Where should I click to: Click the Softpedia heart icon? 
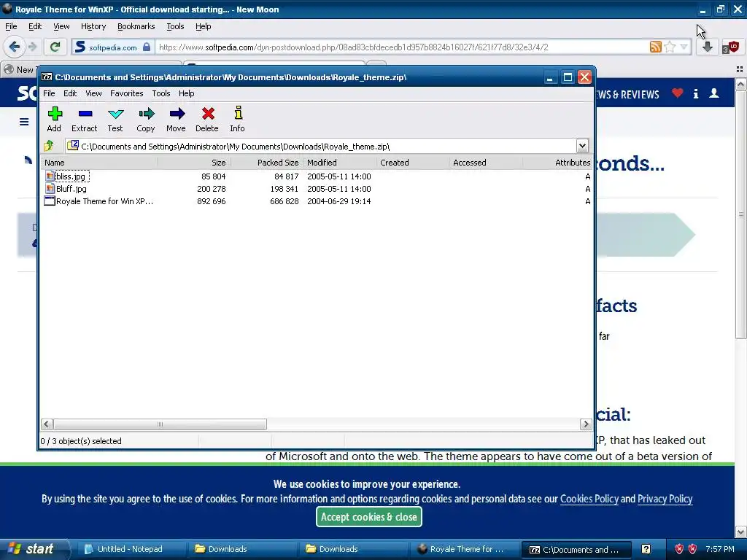pyautogui.click(x=678, y=93)
